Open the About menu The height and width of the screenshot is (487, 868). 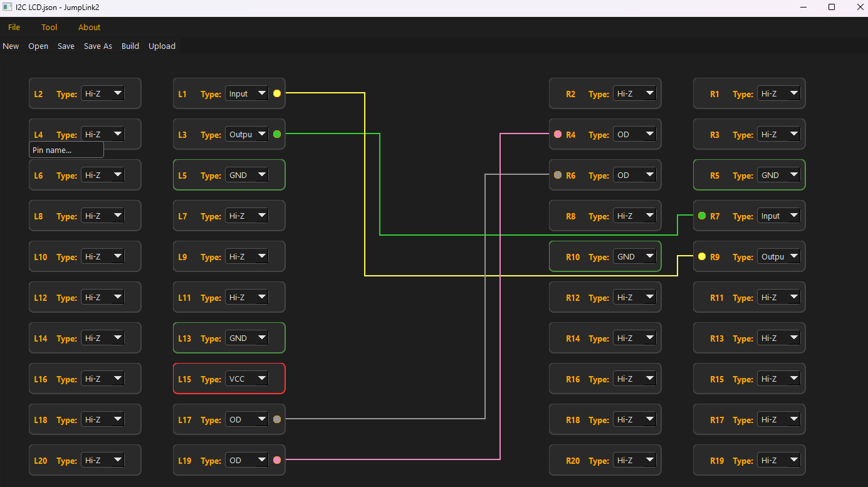coord(89,27)
